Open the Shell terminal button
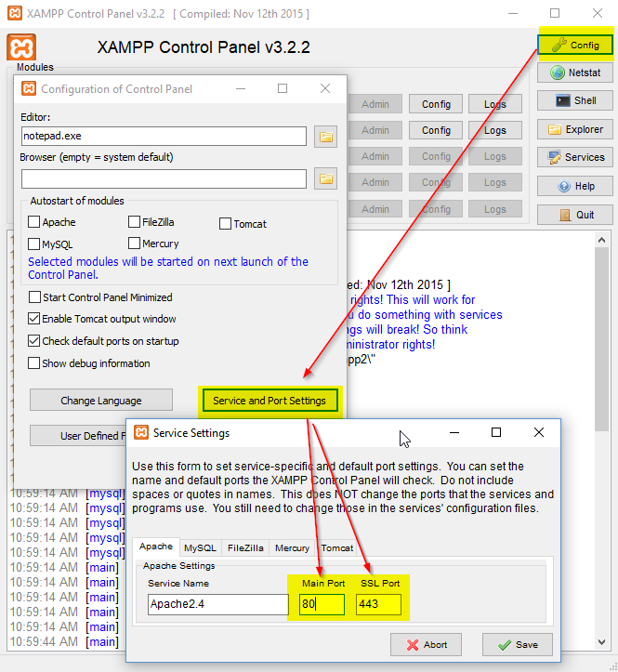Screen dimensions: 618x672 pos(575,100)
